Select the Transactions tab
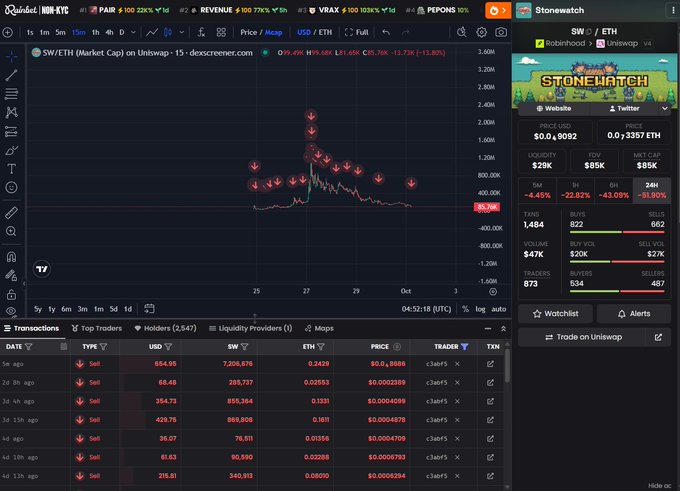680x491 pixels. (32, 328)
